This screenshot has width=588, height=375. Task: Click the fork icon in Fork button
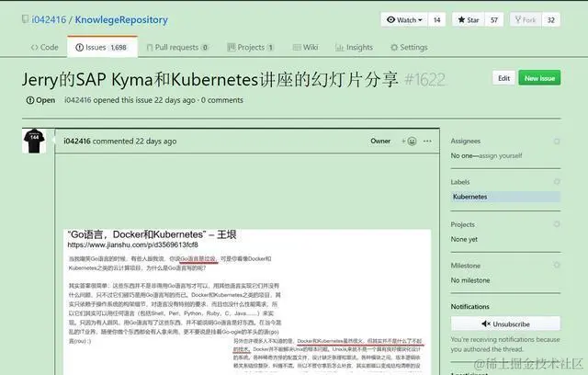(518, 19)
